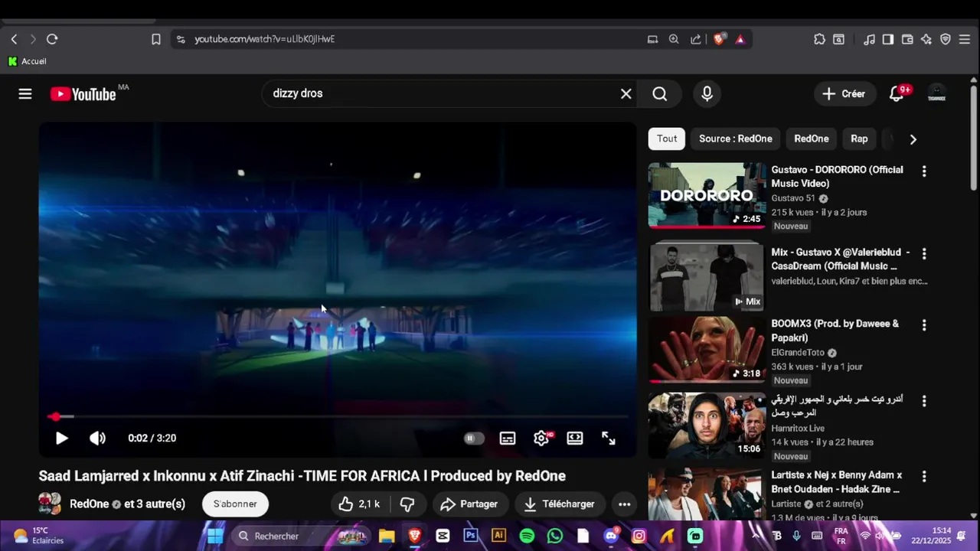The height and width of the screenshot is (551, 980).
Task: Open the 'Mix - Gustavo X @Valerieblud' title
Action: pos(841,259)
